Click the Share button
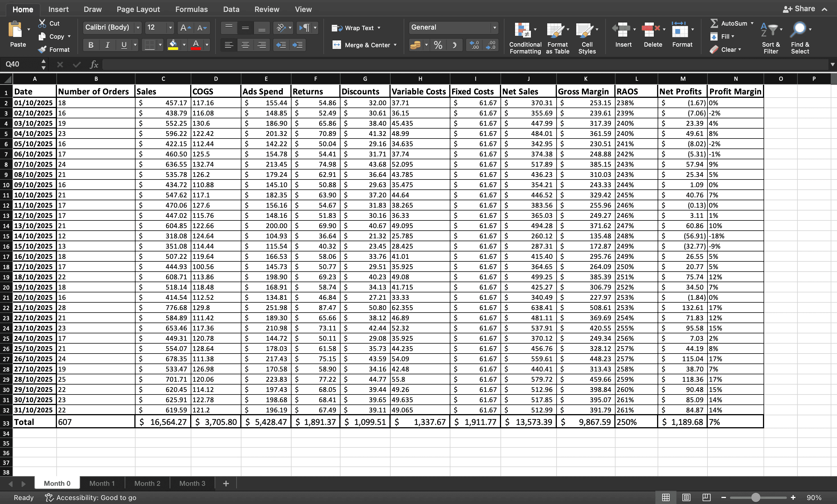 [799, 9]
